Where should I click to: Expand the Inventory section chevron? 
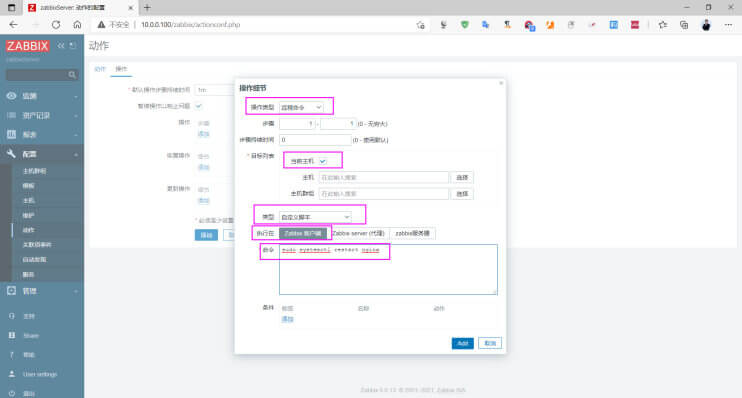tap(76, 116)
